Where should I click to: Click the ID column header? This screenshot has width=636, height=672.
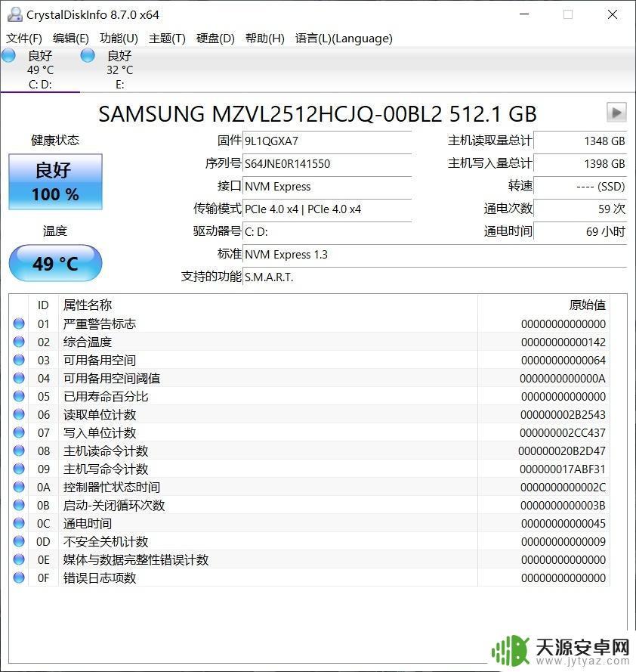[x=43, y=305]
